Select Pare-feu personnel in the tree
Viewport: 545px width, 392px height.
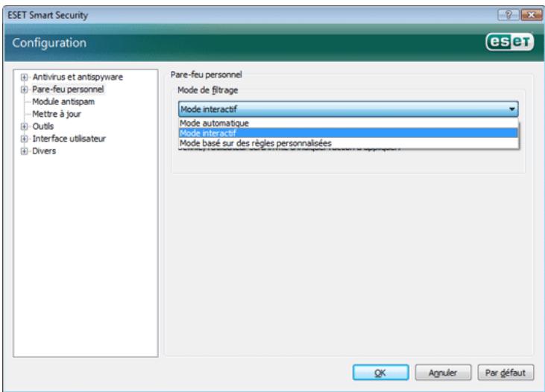(x=68, y=89)
